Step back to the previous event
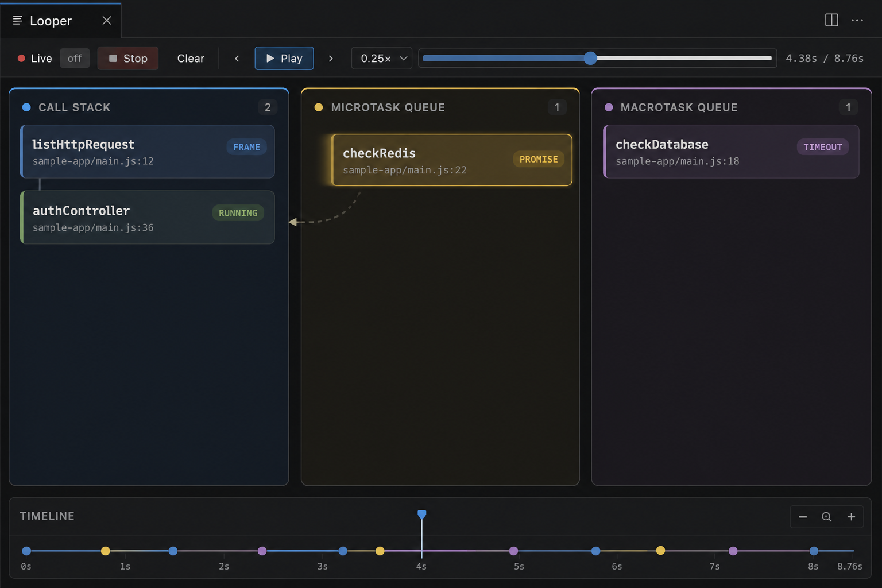882x588 pixels. coord(237,58)
